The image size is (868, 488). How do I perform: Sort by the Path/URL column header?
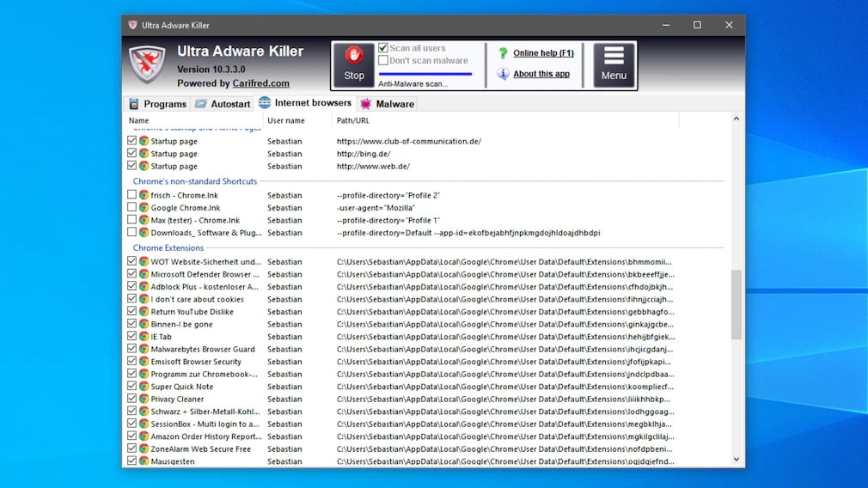(x=352, y=120)
